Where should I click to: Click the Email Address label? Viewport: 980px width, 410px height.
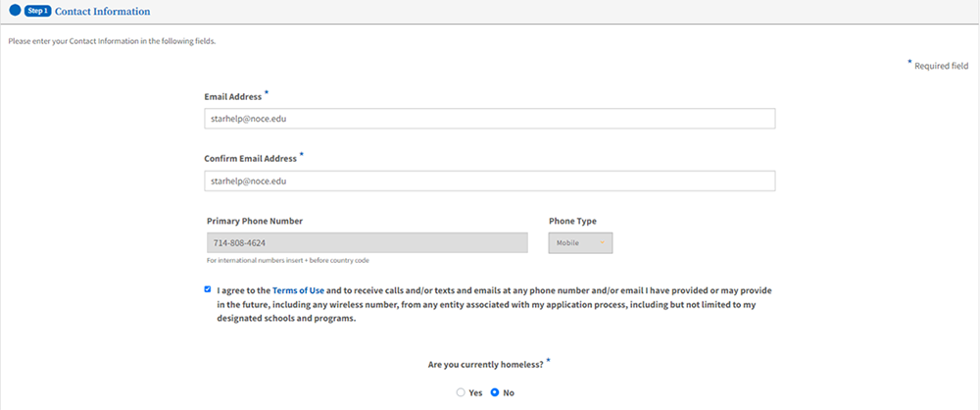coord(233,97)
